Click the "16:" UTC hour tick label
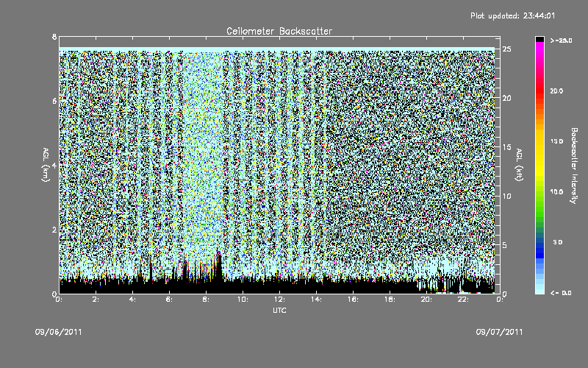 [353, 300]
